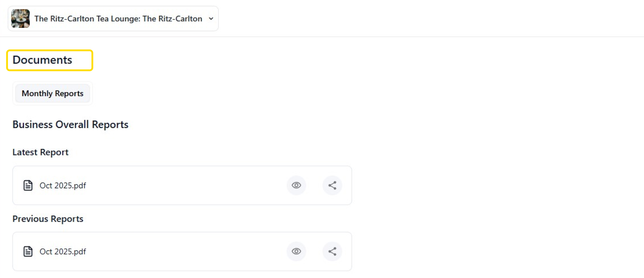Expand the business selector chevron arrow
The width and height of the screenshot is (644, 278).
point(211,19)
